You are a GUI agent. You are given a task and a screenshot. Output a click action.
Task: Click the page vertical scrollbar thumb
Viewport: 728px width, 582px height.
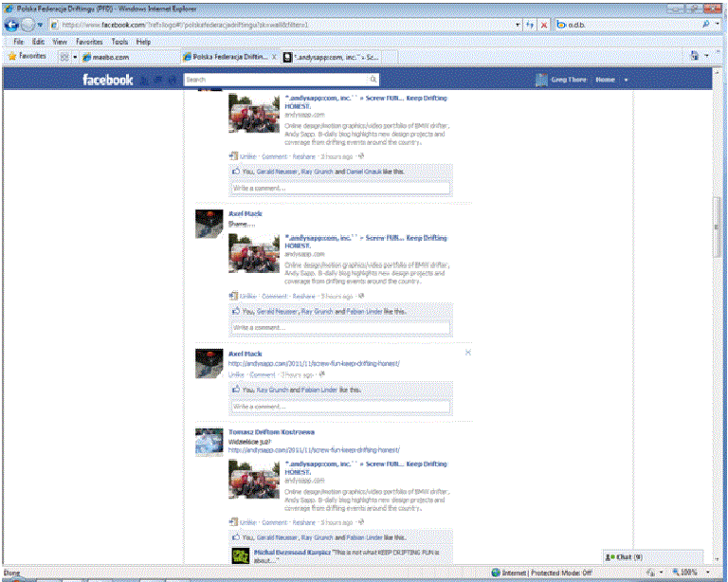tap(718, 227)
